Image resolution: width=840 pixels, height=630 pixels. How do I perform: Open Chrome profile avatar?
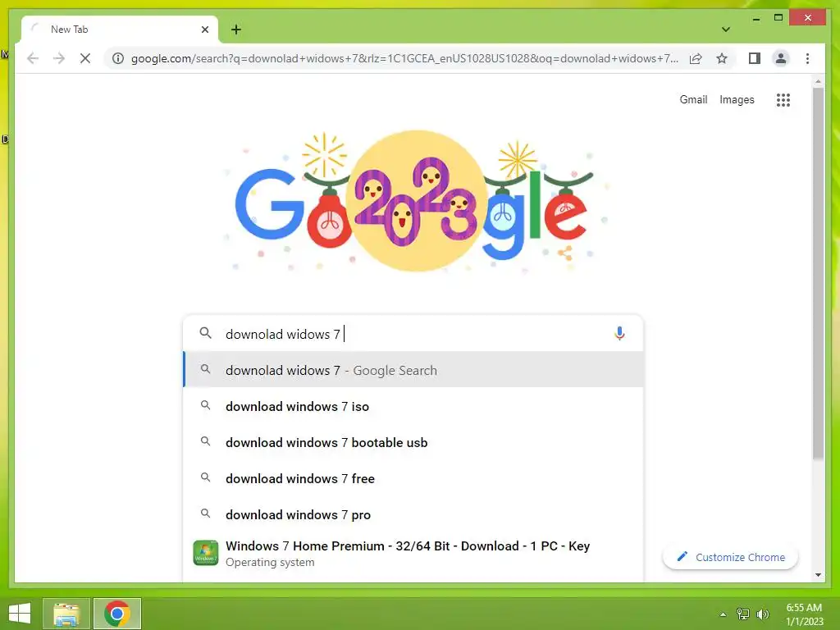781,58
